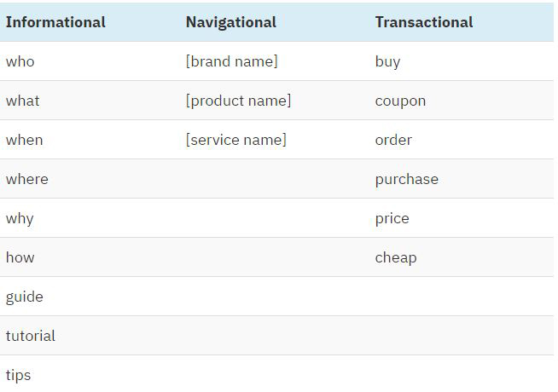Screen dimensions: 558x392
Task: Click the 'tutorial' cell
Action: 31,336
